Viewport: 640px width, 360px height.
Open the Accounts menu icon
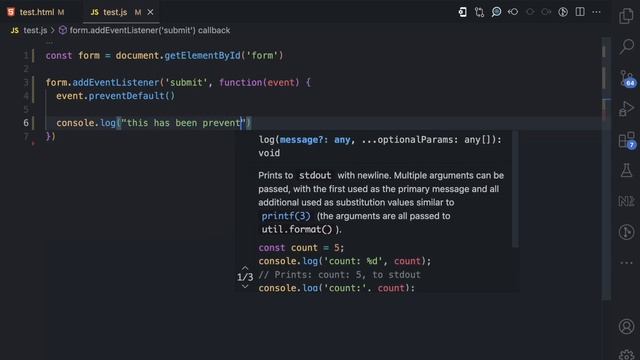(626, 327)
